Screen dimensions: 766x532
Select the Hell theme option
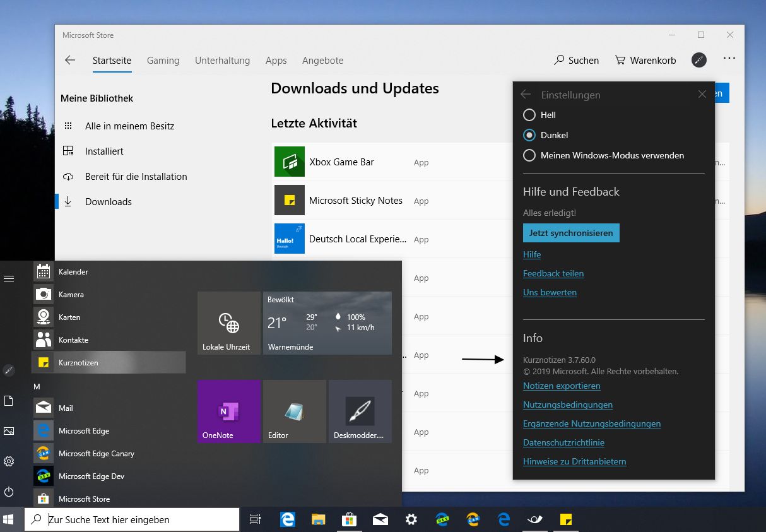539,115
